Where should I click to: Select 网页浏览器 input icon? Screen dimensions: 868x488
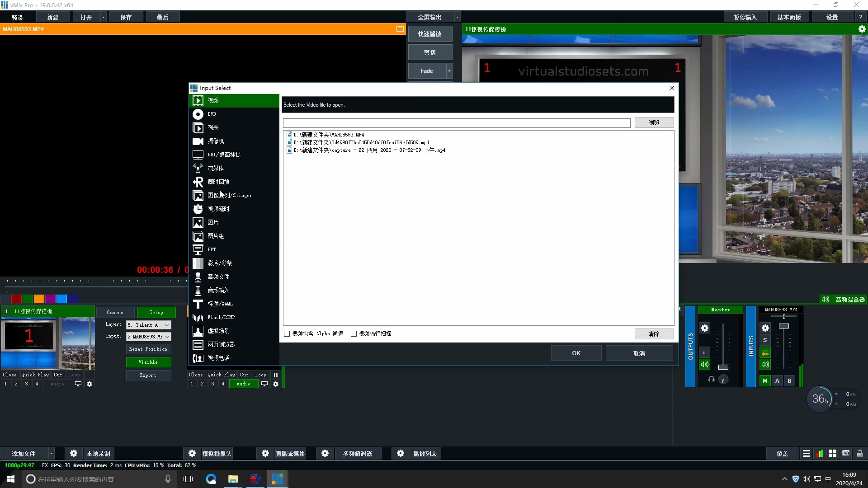coord(198,344)
